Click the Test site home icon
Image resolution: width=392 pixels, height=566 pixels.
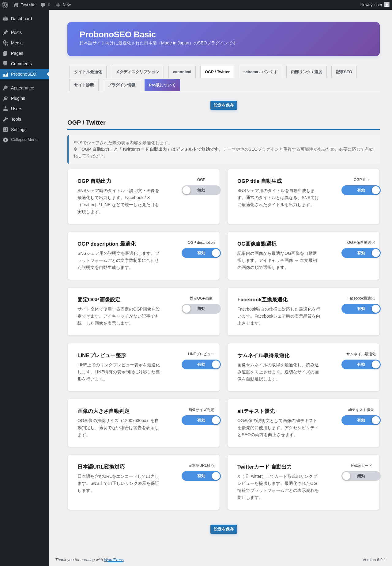point(16,5)
